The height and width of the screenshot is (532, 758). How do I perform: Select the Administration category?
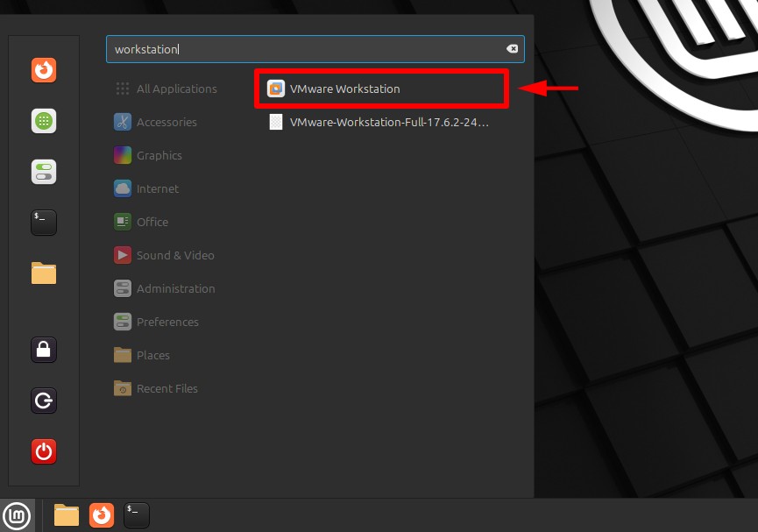[165, 288]
